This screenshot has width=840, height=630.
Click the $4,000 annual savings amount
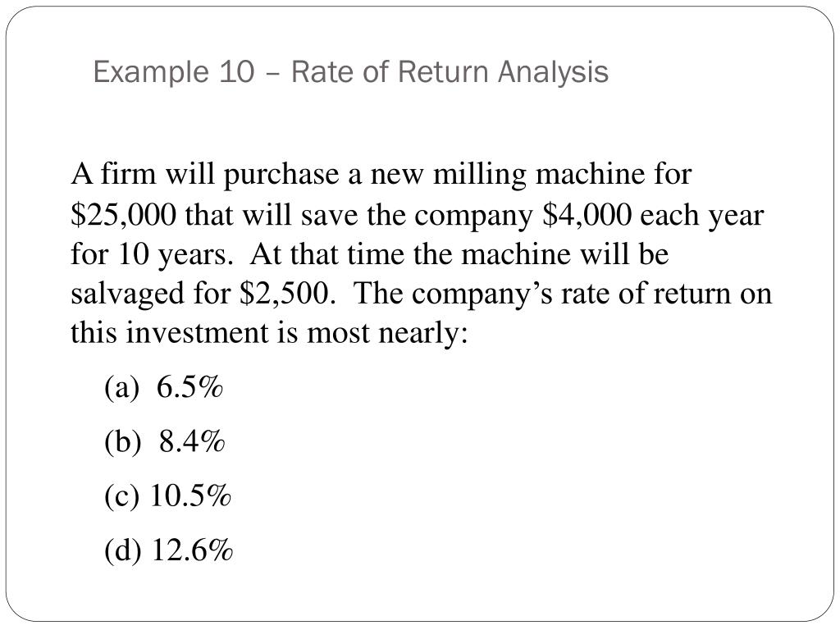point(587,216)
